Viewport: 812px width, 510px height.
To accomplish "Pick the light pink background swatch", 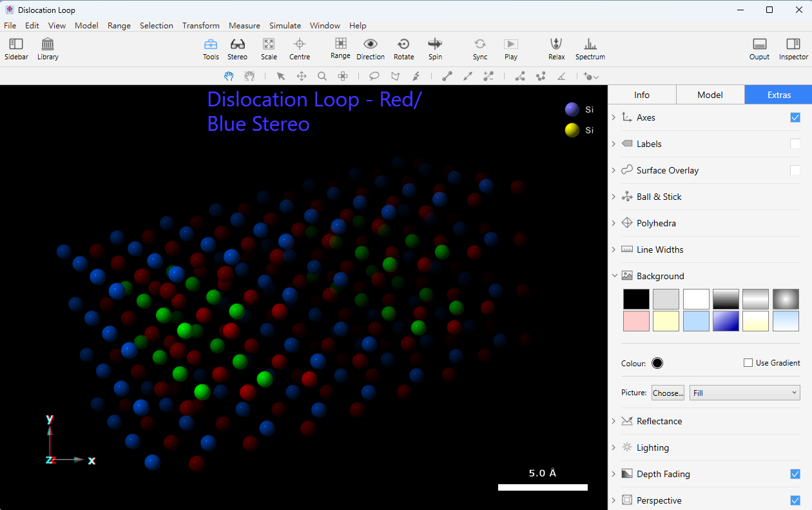I will (x=636, y=321).
